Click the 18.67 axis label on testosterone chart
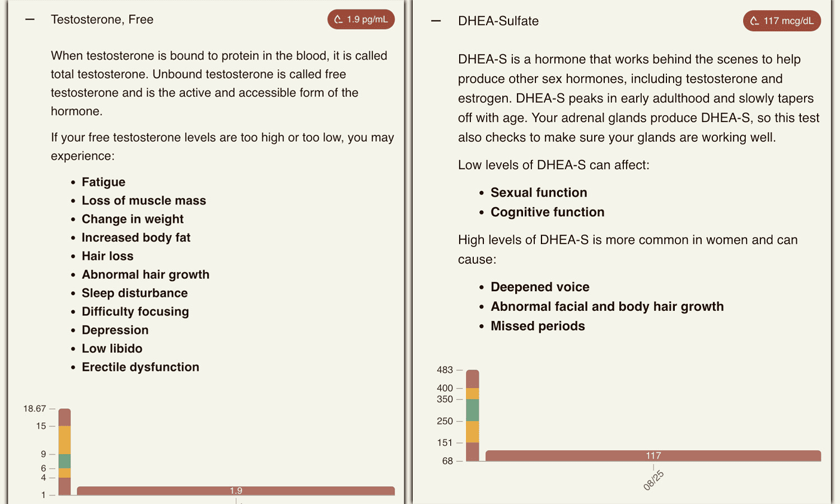Viewport: 840px width, 504px height. (35, 409)
